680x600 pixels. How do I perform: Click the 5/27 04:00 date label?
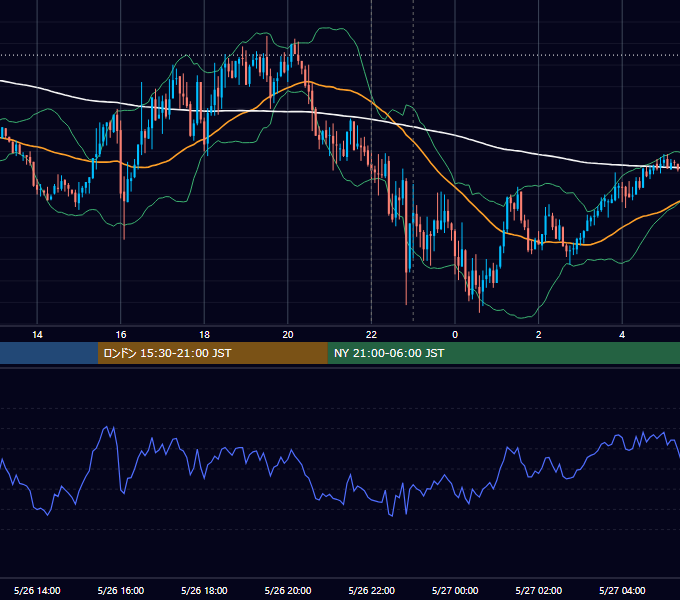622,590
